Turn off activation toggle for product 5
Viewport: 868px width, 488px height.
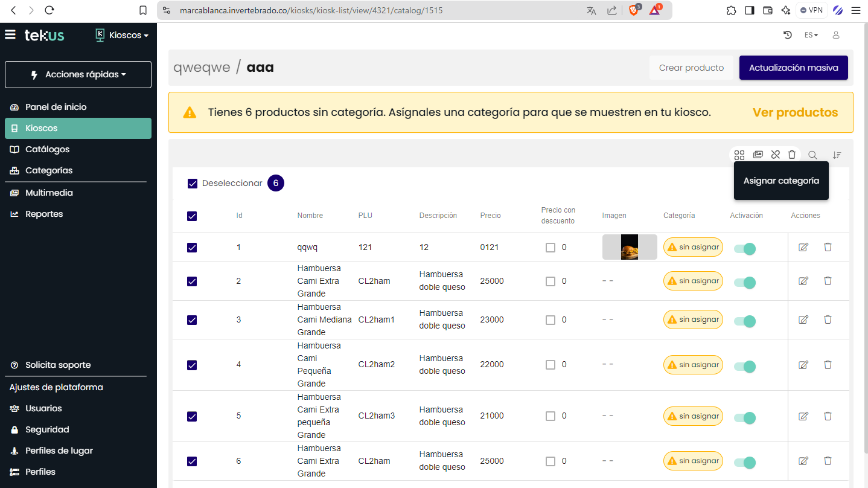(x=745, y=417)
